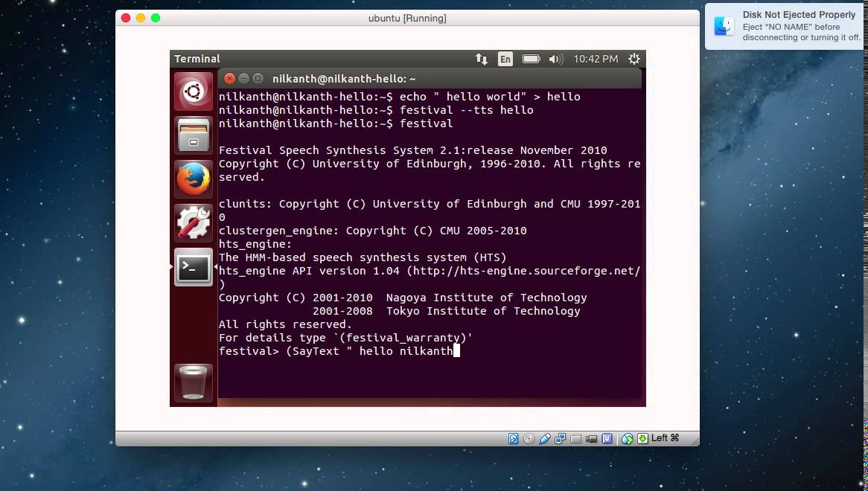Click the '(festival_warranty)' details line
868x491 pixels.
coord(345,338)
